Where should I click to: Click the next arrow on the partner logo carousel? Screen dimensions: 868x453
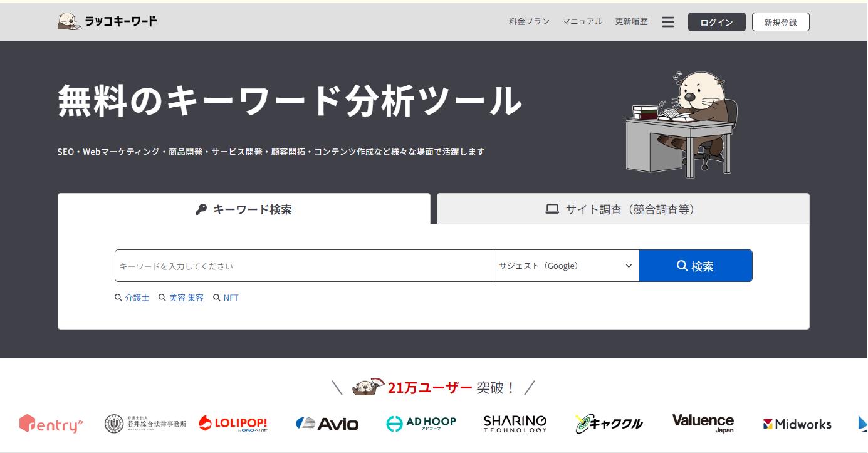[862, 423]
